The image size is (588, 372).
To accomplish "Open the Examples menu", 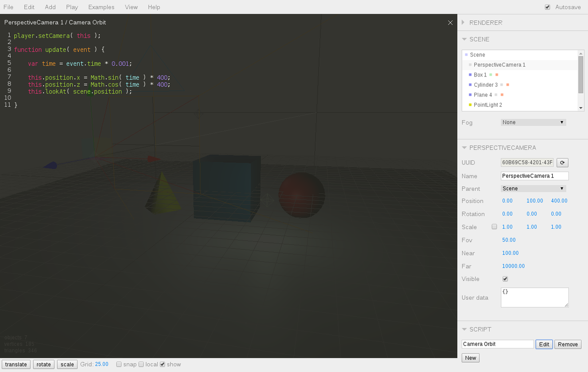I will pyautogui.click(x=101, y=7).
